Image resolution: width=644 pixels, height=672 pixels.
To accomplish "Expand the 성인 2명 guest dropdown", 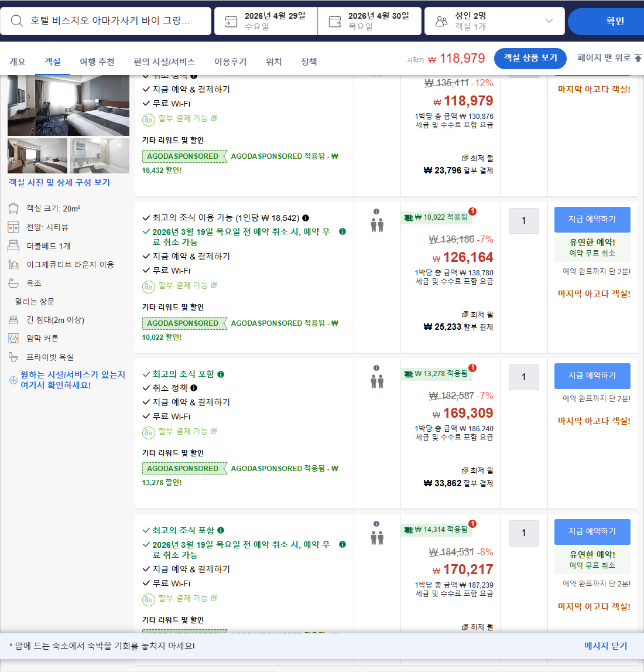I will [x=549, y=21].
